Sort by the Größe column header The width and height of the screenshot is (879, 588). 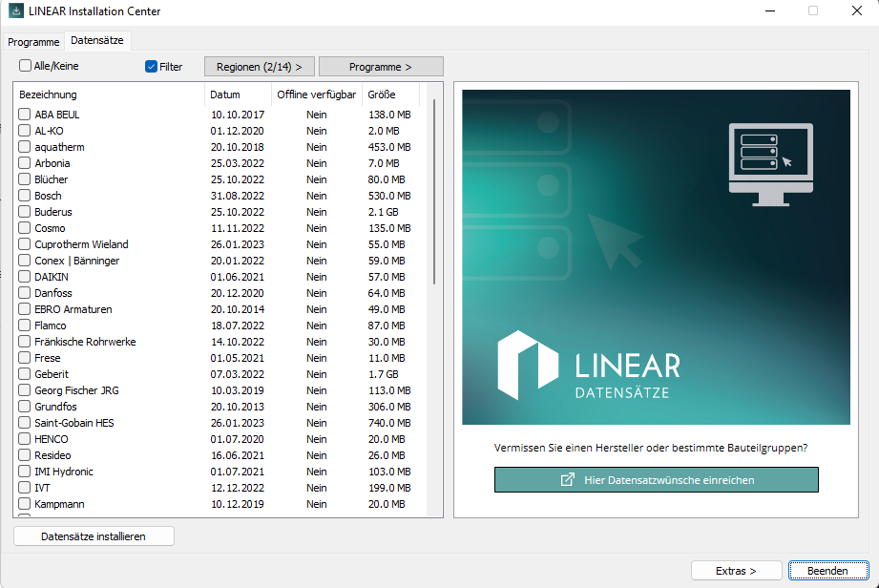390,94
